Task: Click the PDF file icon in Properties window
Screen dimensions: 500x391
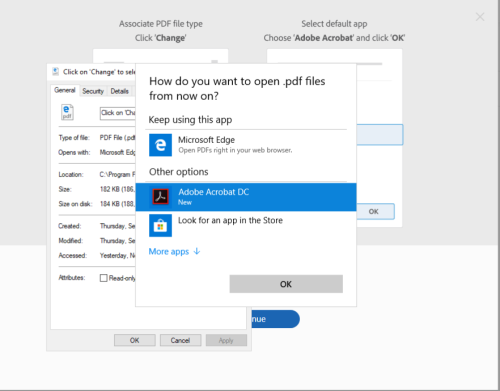Action: click(67, 112)
